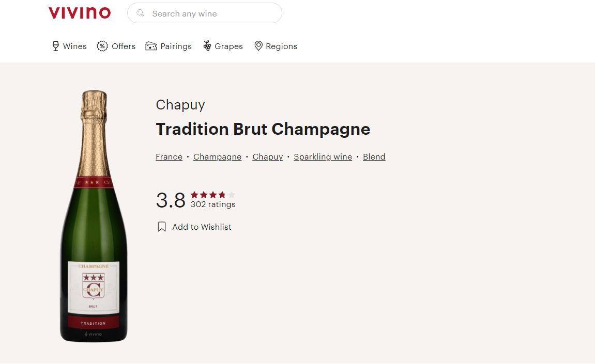Click the wishlist bookmark icon
The width and height of the screenshot is (595, 364).
pyautogui.click(x=162, y=227)
